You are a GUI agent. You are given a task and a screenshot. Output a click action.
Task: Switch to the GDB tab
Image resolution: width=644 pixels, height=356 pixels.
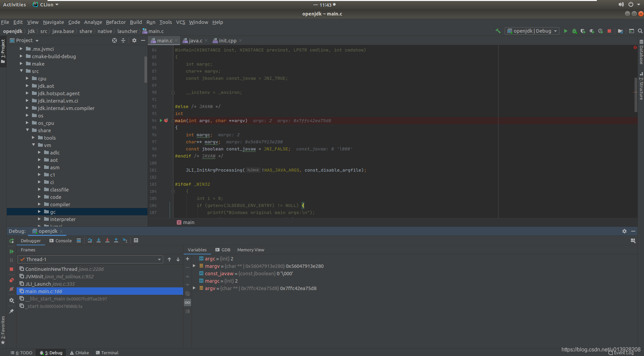click(223, 250)
